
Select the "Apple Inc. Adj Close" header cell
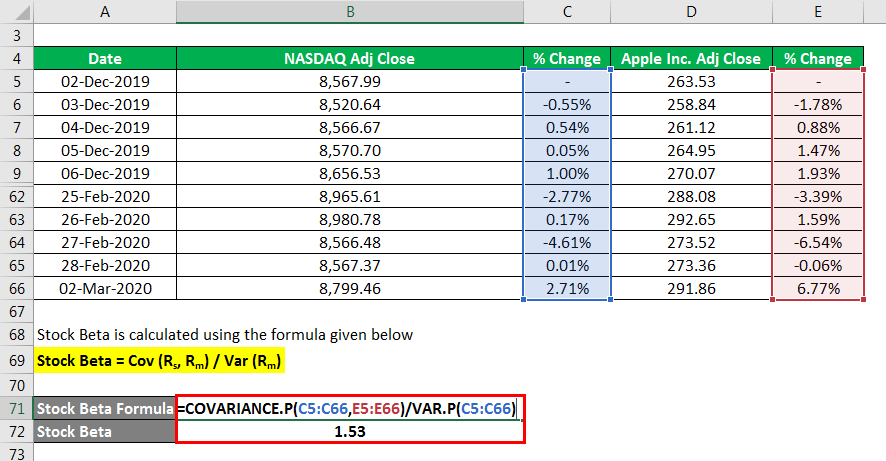coord(691,59)
